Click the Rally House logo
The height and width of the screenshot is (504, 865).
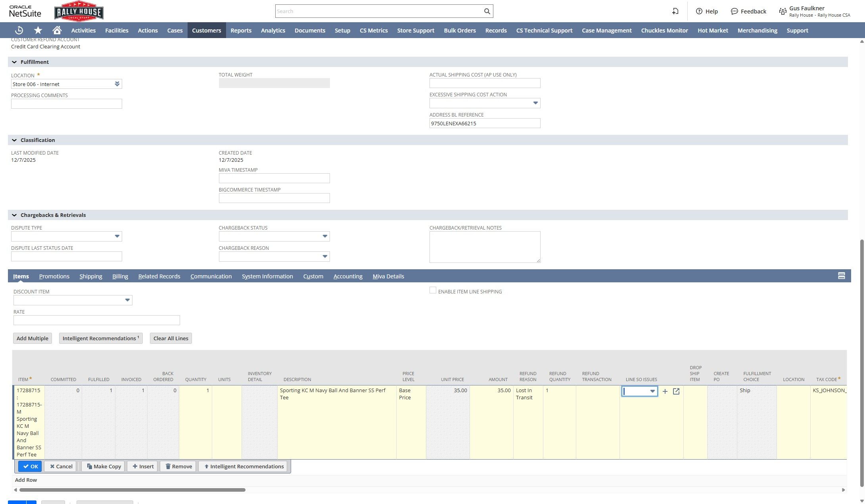click(79, 11)
